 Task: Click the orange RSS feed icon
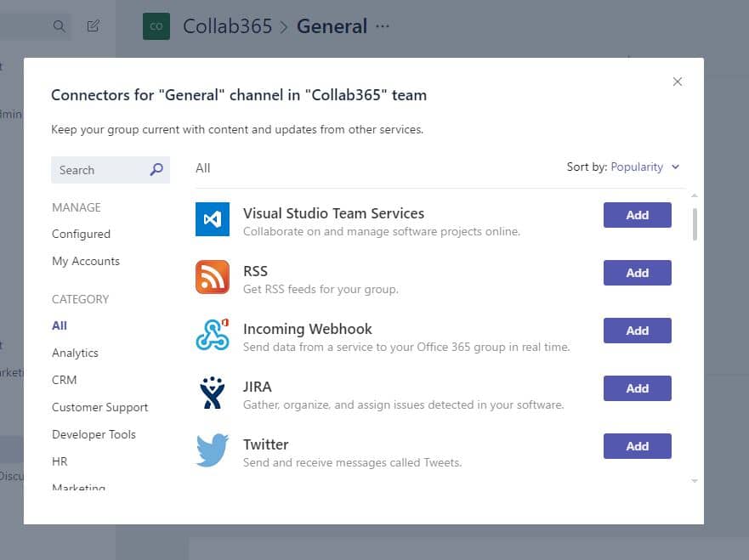point(212,277)
